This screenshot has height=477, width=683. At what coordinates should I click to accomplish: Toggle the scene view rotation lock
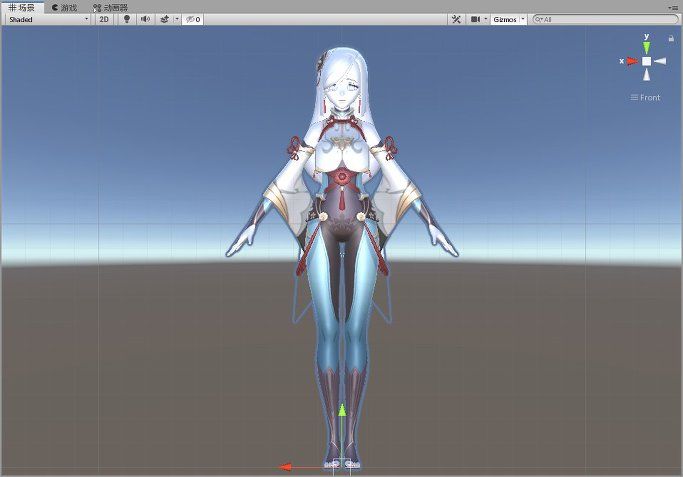click(671, 39)
